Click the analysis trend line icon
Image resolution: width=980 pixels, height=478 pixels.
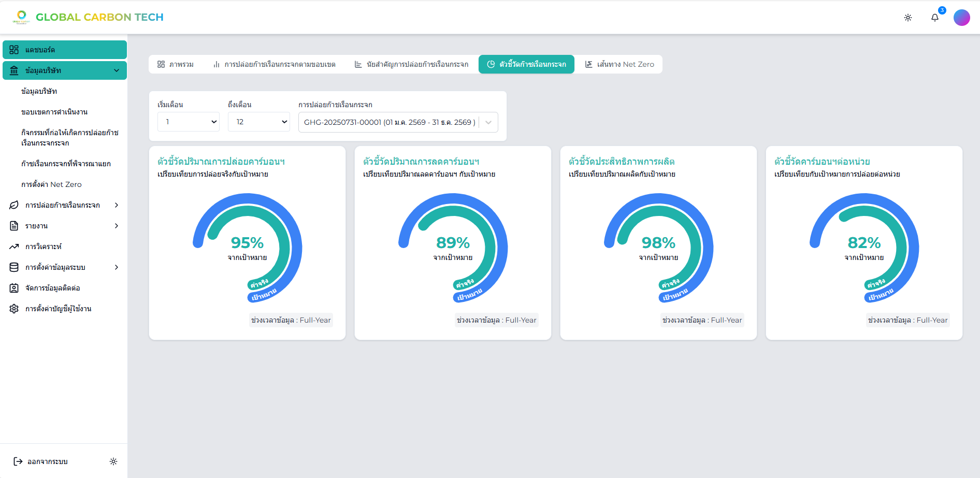[14, 247]
